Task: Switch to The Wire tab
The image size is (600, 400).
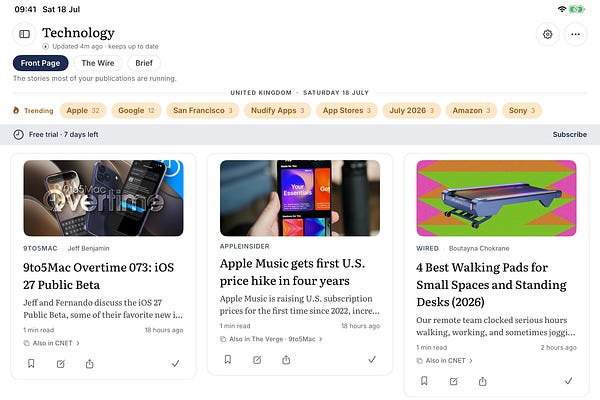Action: click(98, 63)
